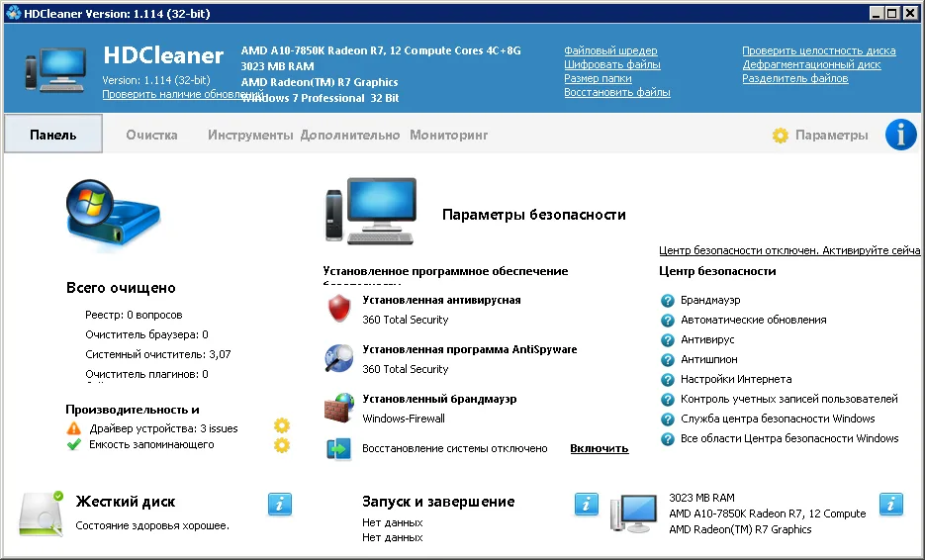Click the Системный очиститель: 3,07 line
The image size is (925, 560).
click(158, 354)
